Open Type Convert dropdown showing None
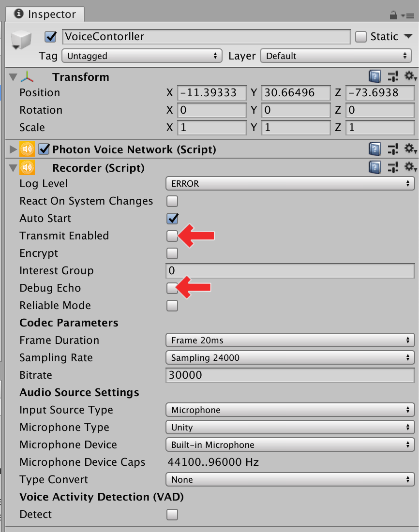 point(290,479)
